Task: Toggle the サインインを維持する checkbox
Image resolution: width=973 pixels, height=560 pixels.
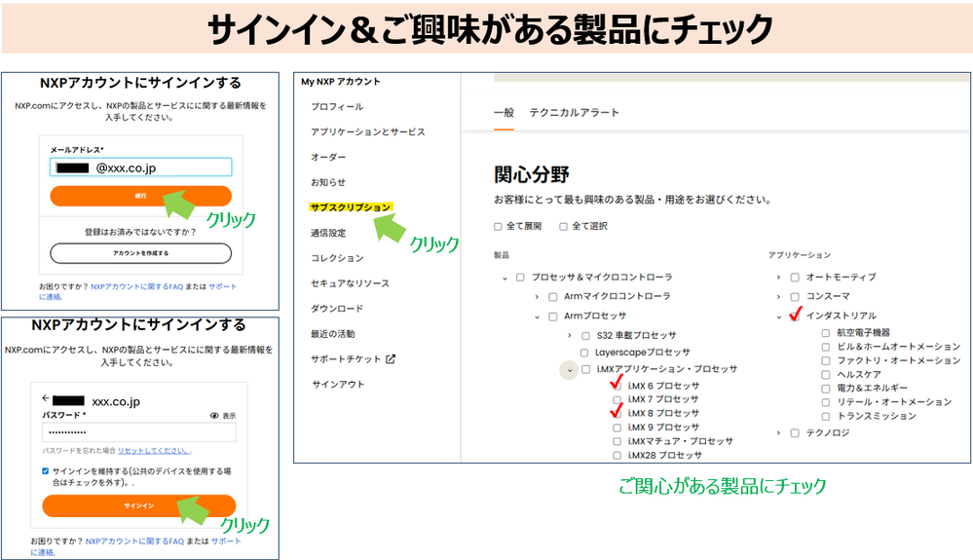Action: point(46,470)
